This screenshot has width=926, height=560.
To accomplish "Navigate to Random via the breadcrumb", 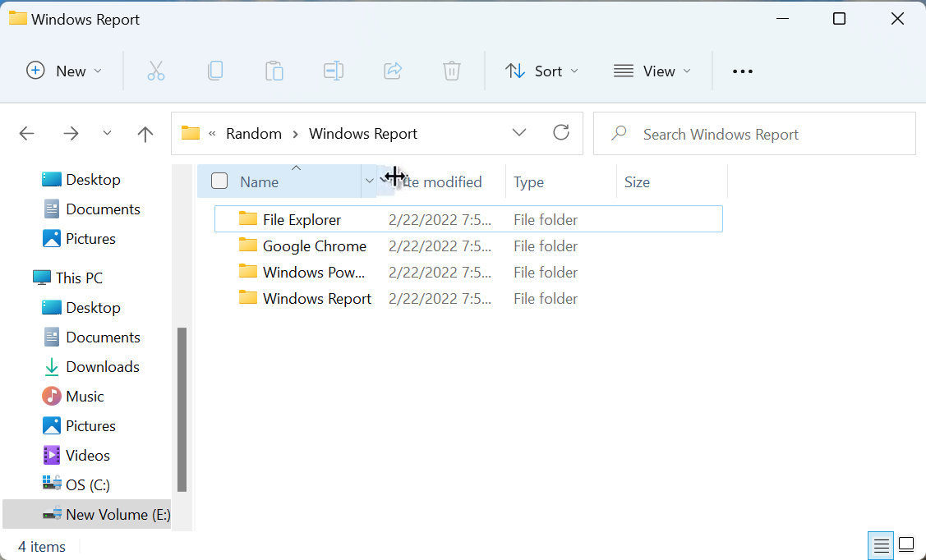I will (x=254, y=133).
